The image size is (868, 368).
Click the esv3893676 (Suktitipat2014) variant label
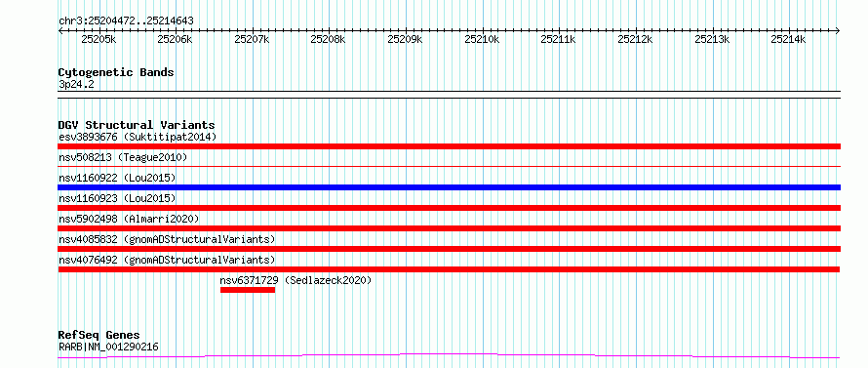point(138,137)
